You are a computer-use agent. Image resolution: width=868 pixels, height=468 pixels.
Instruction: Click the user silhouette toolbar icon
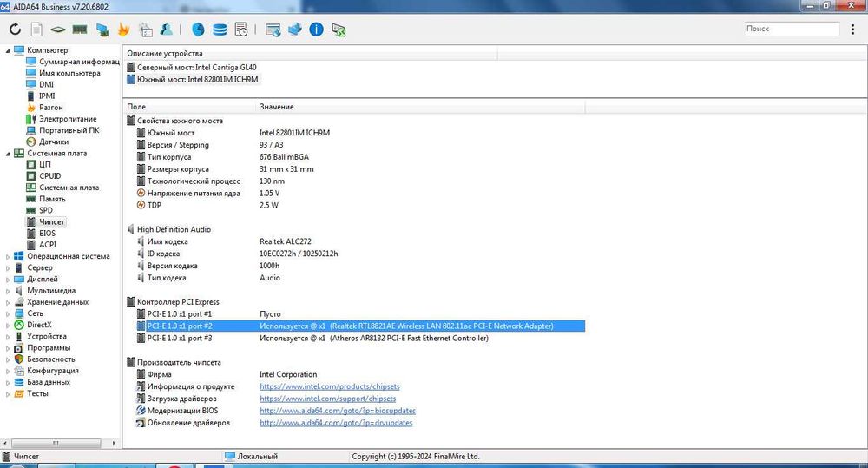(167, 30)
